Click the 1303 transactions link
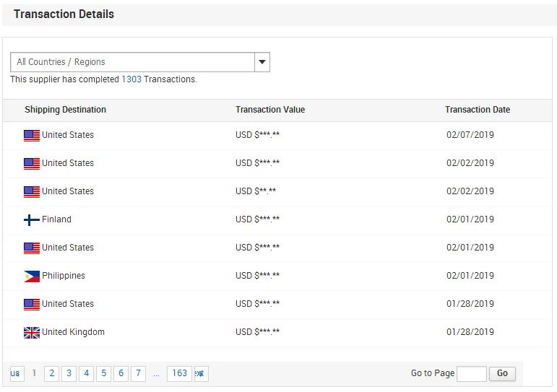The height and width of the screenshot is (392, 557). point(131,79)
